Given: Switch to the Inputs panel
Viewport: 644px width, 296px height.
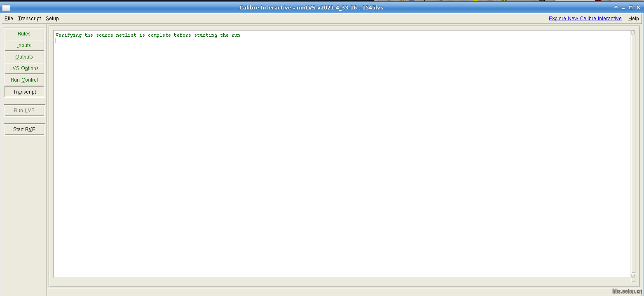Looking at the screenshot, I should coord(24,45).
